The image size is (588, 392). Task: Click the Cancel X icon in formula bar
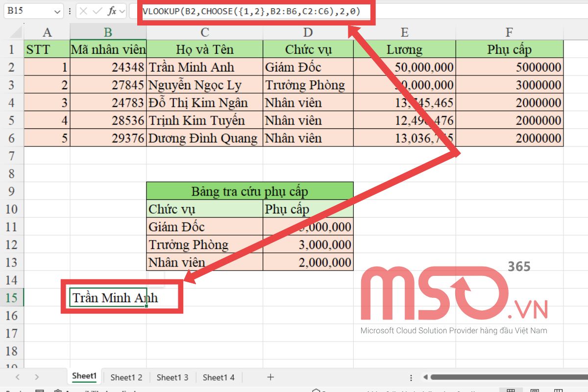point(84,11)
